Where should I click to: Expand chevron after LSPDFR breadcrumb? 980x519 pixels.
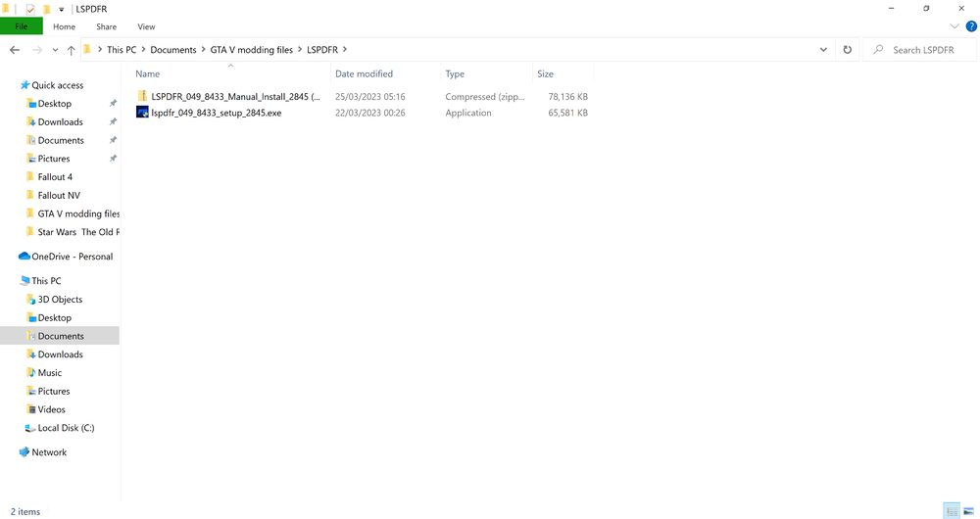(344, 50)
